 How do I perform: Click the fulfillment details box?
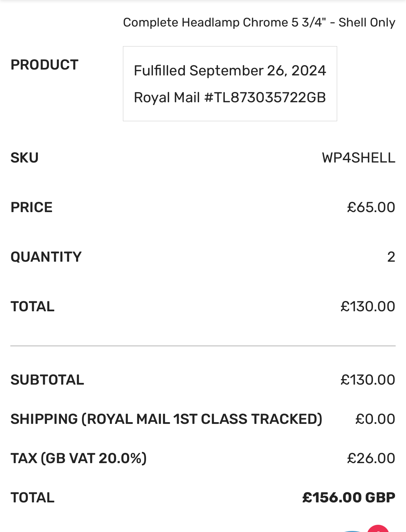click(x=230, y=84)
